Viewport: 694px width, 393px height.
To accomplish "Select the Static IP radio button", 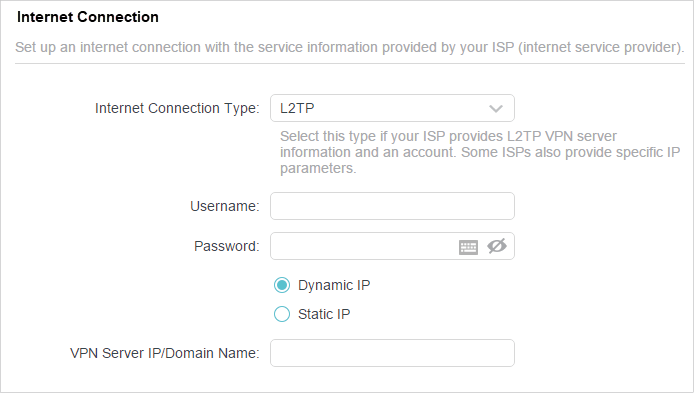I will (x=282, y=314).
